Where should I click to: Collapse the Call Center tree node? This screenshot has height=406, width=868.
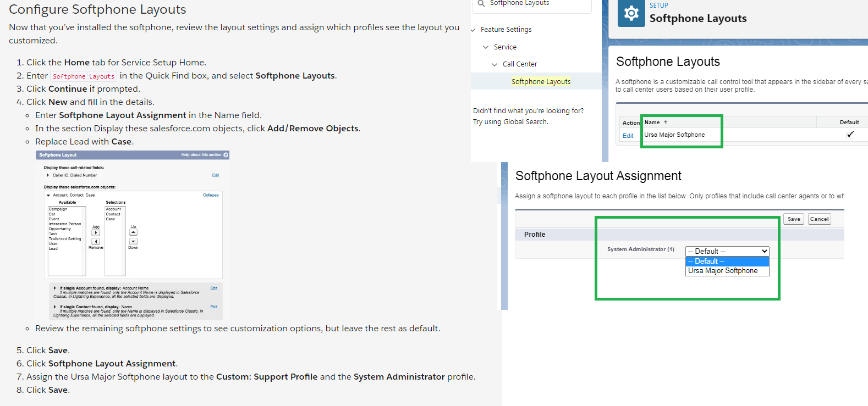(x=495, y=64)
